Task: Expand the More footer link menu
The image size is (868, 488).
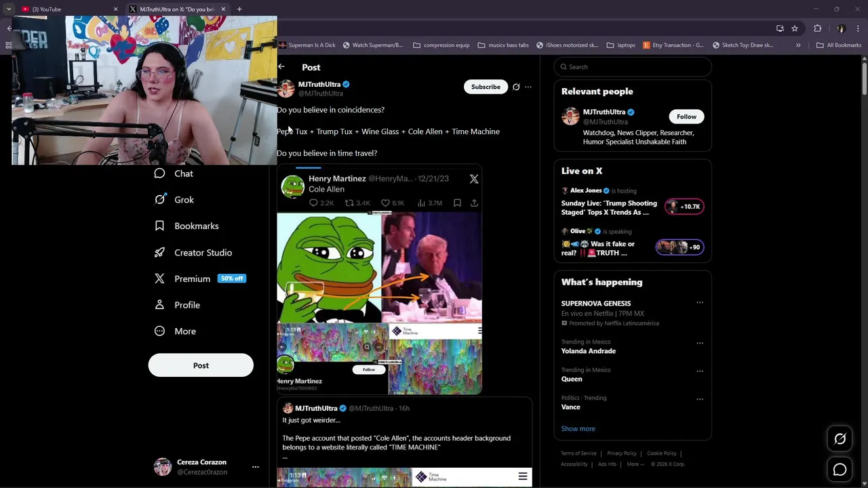Action: pyautogui.click(x=635, y=464)
